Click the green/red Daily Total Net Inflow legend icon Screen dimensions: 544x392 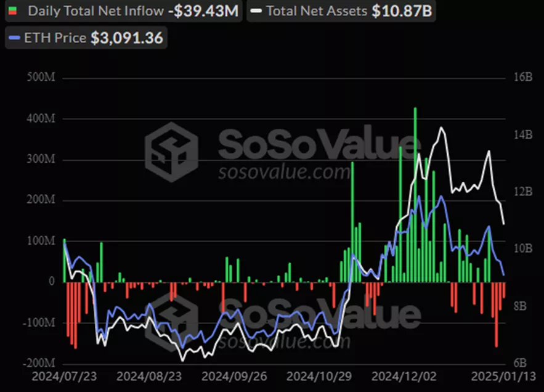click(x=14, y=12)
